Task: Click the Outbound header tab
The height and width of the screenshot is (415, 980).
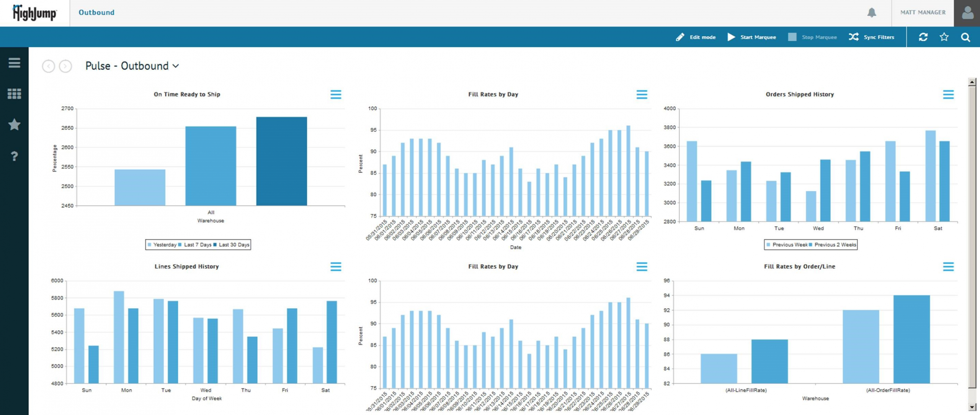Action: coord(96,13)
